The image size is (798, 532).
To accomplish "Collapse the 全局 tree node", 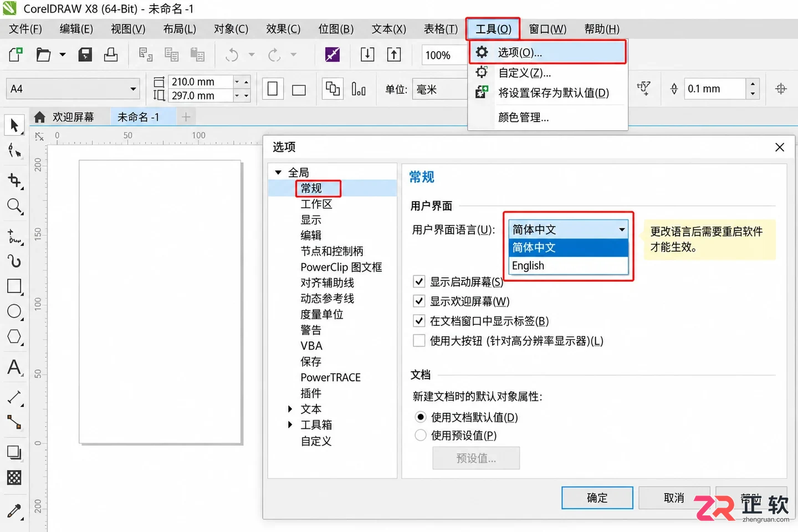I will 278,172.
